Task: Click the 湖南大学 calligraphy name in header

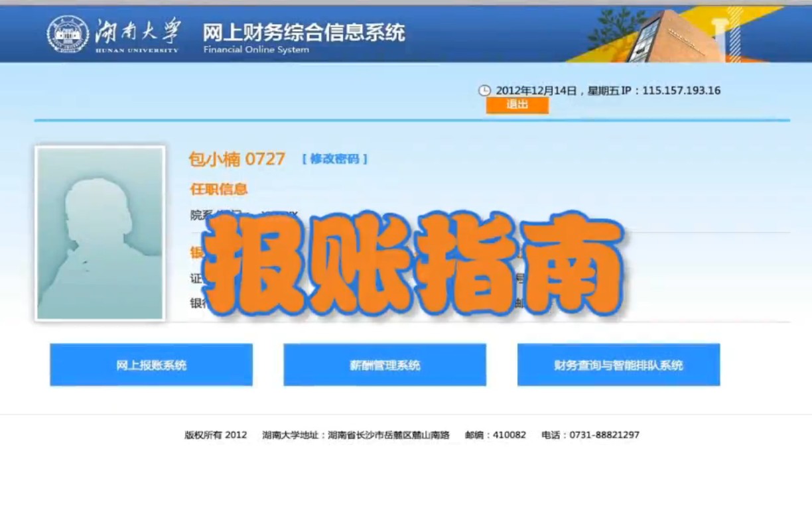Action: coord(137,31)
